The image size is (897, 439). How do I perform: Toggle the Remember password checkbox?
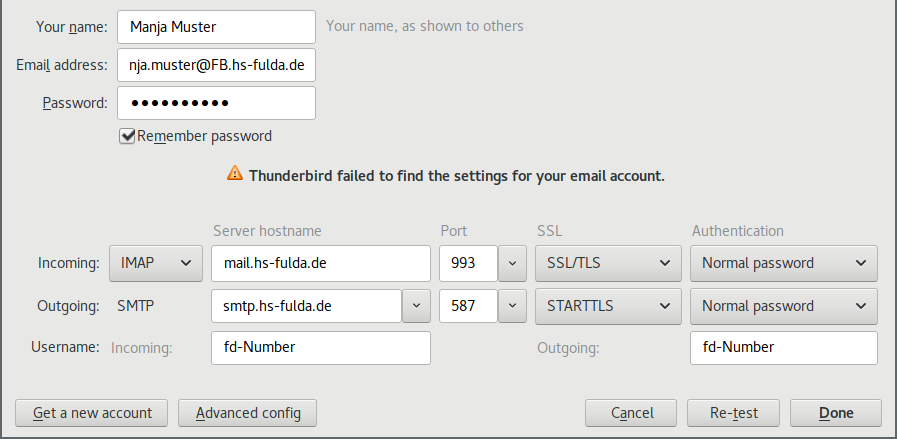(127, 136)
